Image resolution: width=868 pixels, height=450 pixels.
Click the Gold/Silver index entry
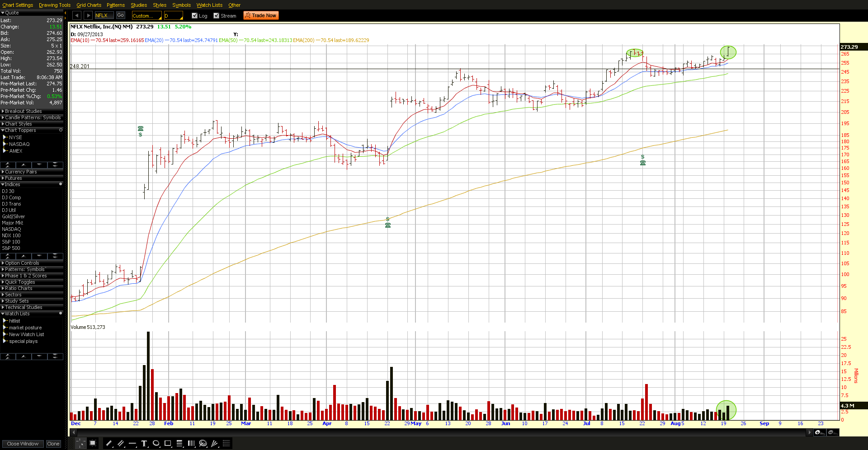pyautogui.click(x=13, y=216)
